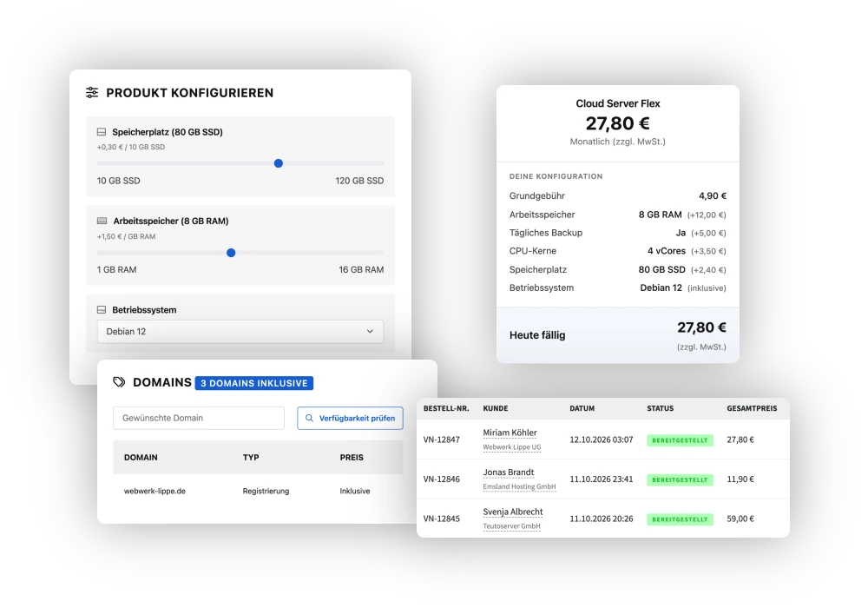Click the Heute fällig label
The width and height of the screenshot is (868, 608).
point(537,335)
